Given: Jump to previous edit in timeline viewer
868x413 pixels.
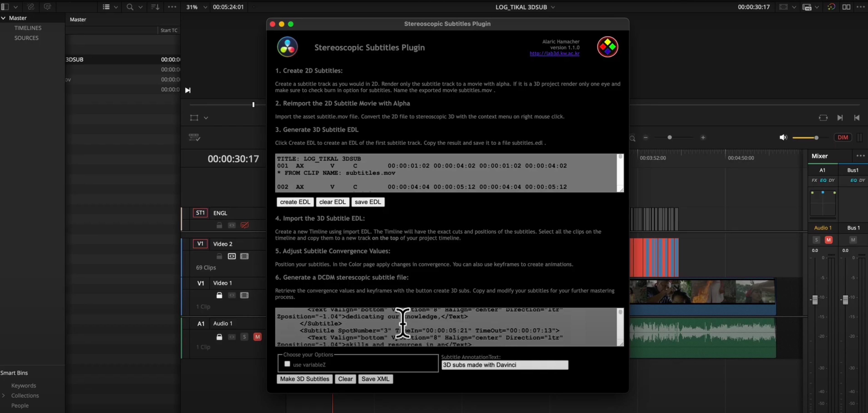Looking at the screenshot, I should coord(857,118).
